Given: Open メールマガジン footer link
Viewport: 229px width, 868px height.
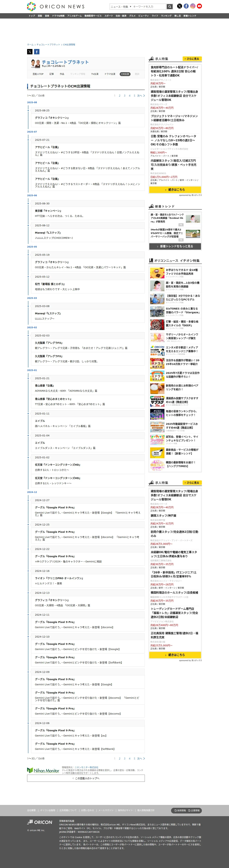Looking at the screenshot, I should click(x=106, y=810).
